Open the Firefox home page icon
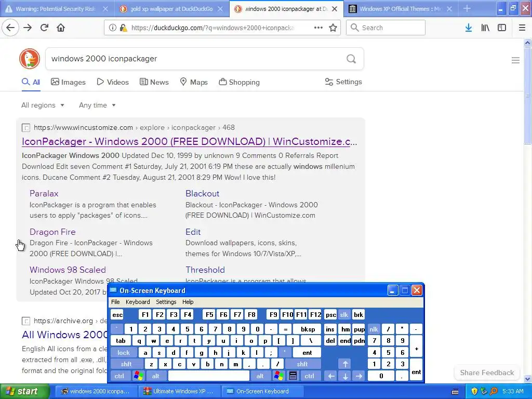This screenshot has width=532, height=399. (x=61, y=28)
